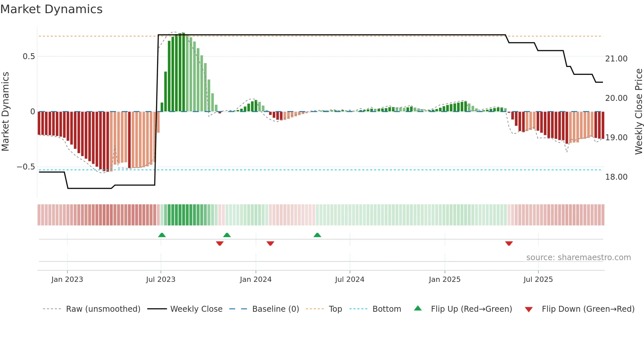Select the red flip-down marker before Jul 2025
The height and width of the screenshot is (362, 644).
coord(509,243)
